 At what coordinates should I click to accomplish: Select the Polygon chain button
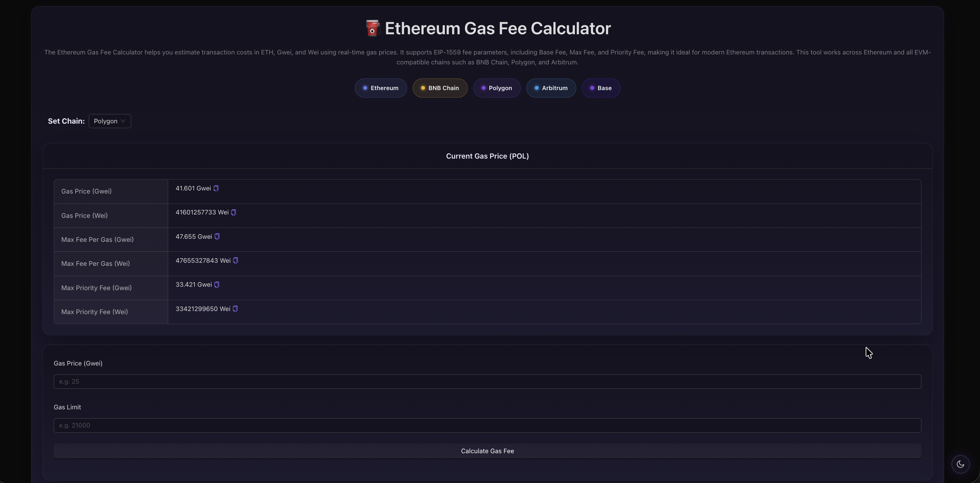pos(497,88)
